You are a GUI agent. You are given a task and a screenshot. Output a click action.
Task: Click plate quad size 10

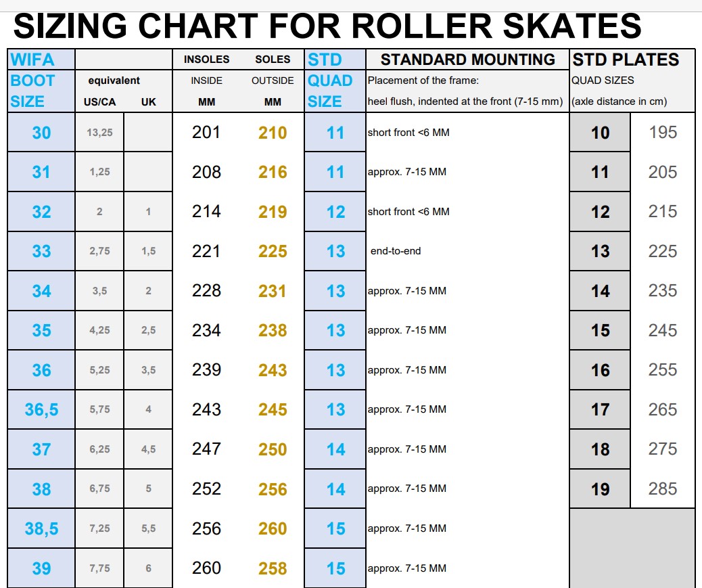click(x=600, y=133)
